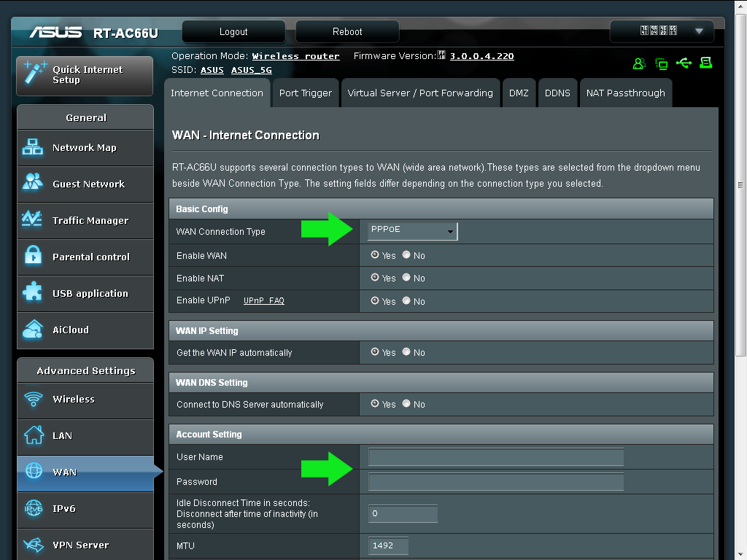Click the USB application puzzle icon
The image size is (747, 560).
coord(32,292)
